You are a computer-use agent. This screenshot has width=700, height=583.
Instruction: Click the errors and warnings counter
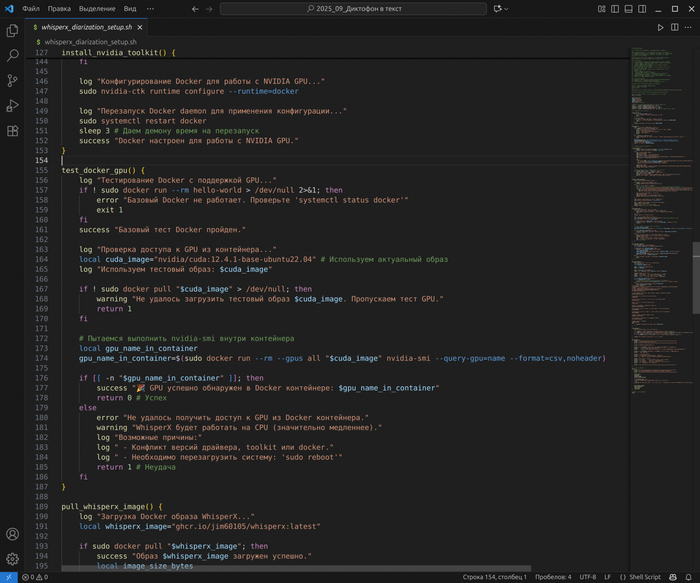(x=33, y=577)
